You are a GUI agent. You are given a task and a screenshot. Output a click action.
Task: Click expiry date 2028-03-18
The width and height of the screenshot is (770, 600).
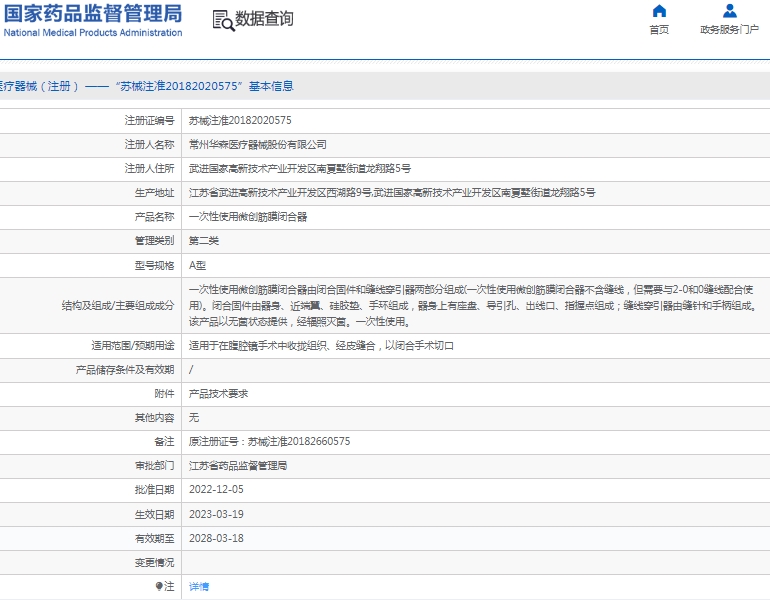tap(216, 539)
